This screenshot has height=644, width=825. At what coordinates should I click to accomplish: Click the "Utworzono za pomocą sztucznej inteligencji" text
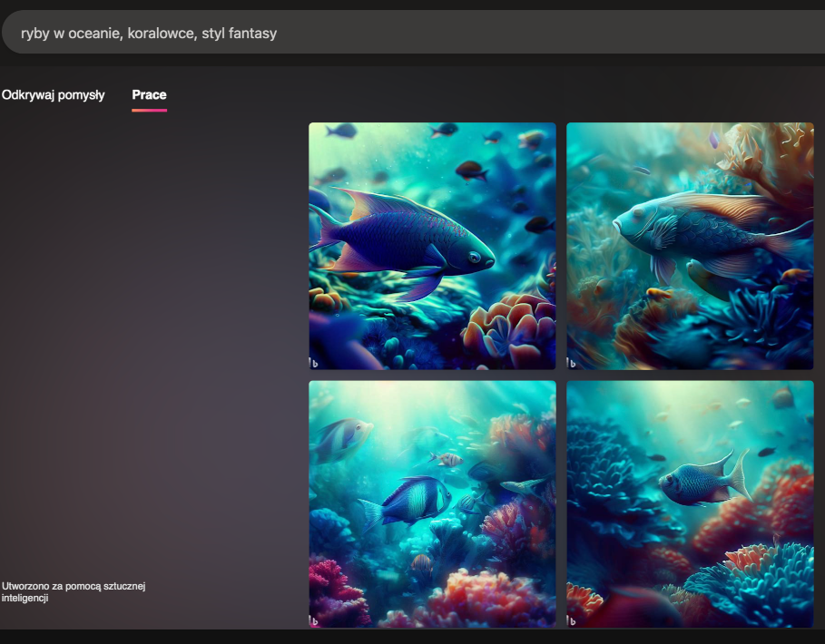(x=74, y=592)
